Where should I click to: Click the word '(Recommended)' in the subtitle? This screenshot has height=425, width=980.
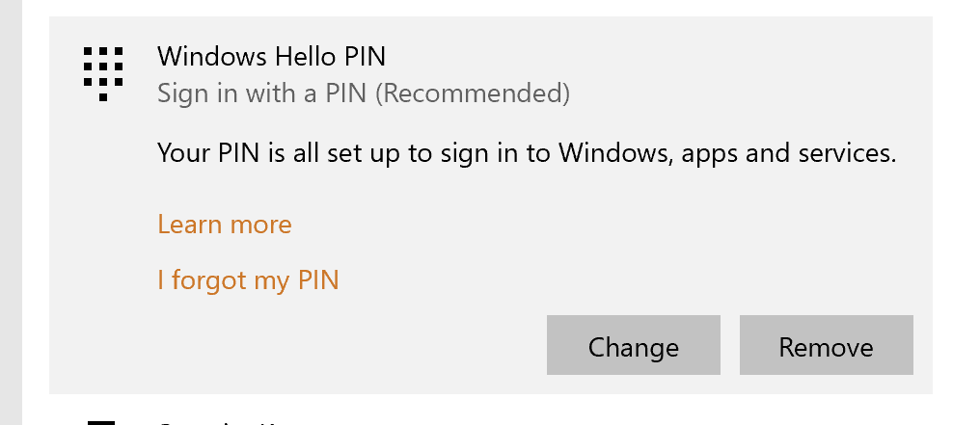pyautogui.click(x=473, y=93)
